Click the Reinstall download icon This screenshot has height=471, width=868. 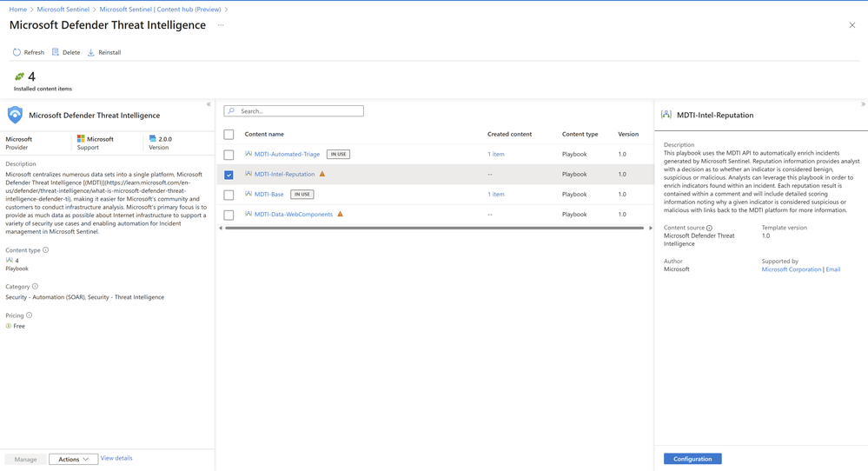coord(91,52)
